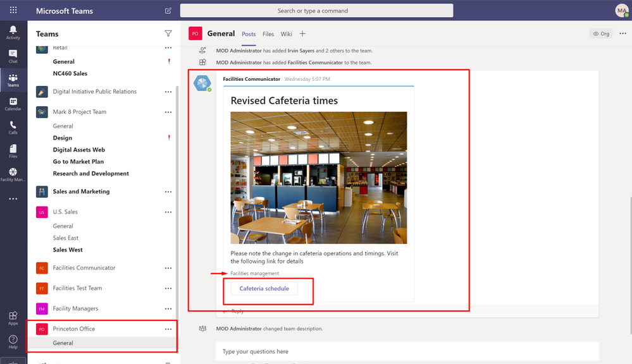632x364 pixels.
Task: Click the new chat compose icon
Action: [x=168, y=11]
